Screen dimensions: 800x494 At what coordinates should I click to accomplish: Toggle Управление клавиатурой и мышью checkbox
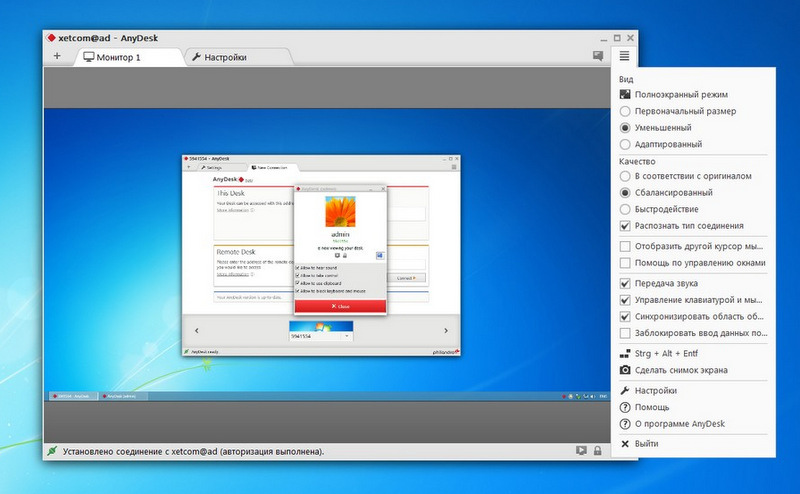pos(625,300)
